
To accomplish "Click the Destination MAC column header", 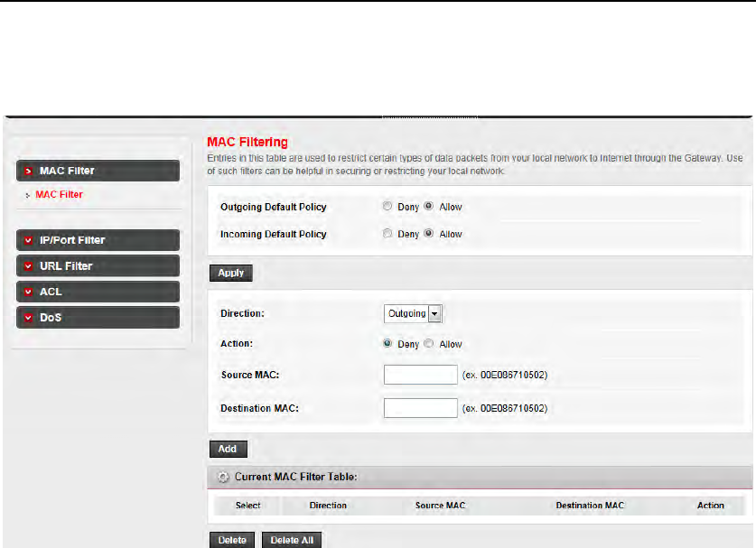I will point(590,506).
